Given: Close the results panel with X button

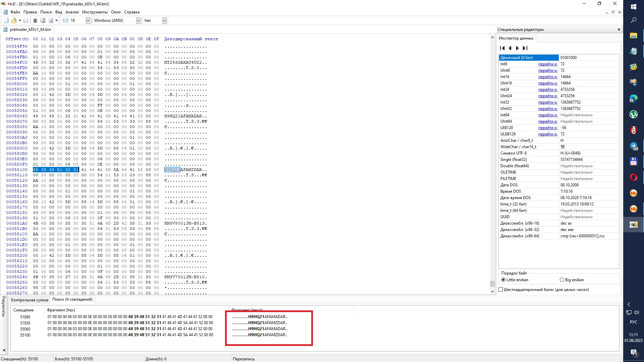Looking at the screenshot, I should tap(4, 350).
